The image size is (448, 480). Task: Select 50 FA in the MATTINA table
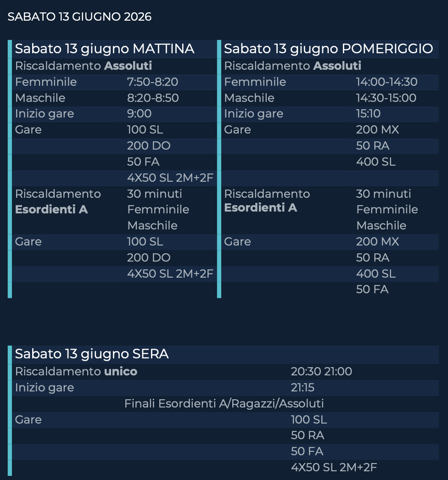click(143, 162)
